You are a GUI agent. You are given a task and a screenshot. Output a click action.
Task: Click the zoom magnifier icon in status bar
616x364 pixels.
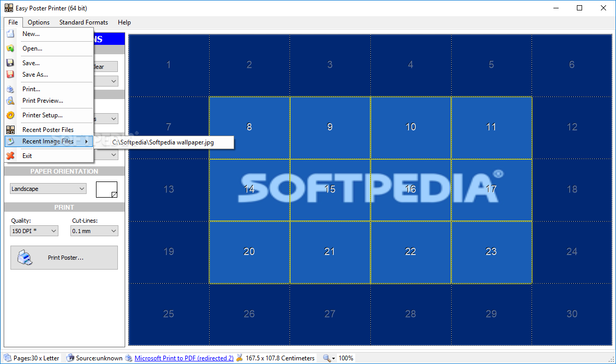click(x=327, y=358)
